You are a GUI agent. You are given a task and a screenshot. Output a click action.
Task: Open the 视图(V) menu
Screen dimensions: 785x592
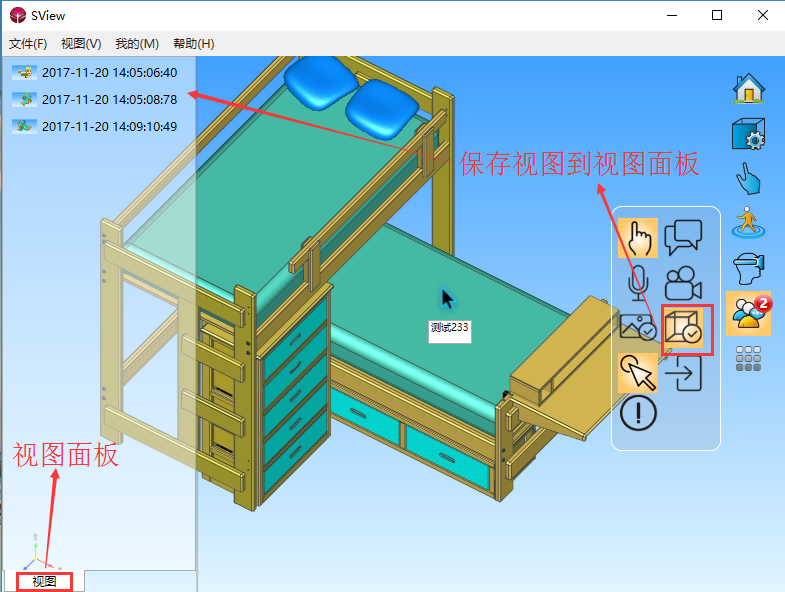(81, 44)
